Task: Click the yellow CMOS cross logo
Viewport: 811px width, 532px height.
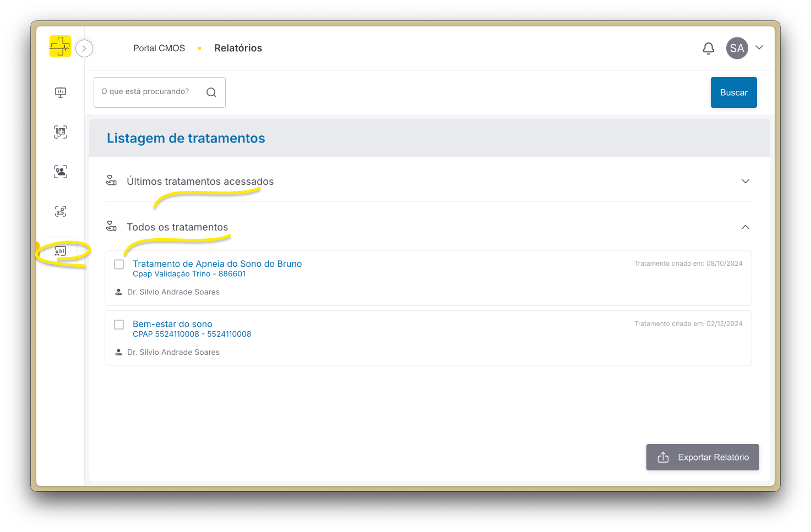Action: [x=60, y=46]
